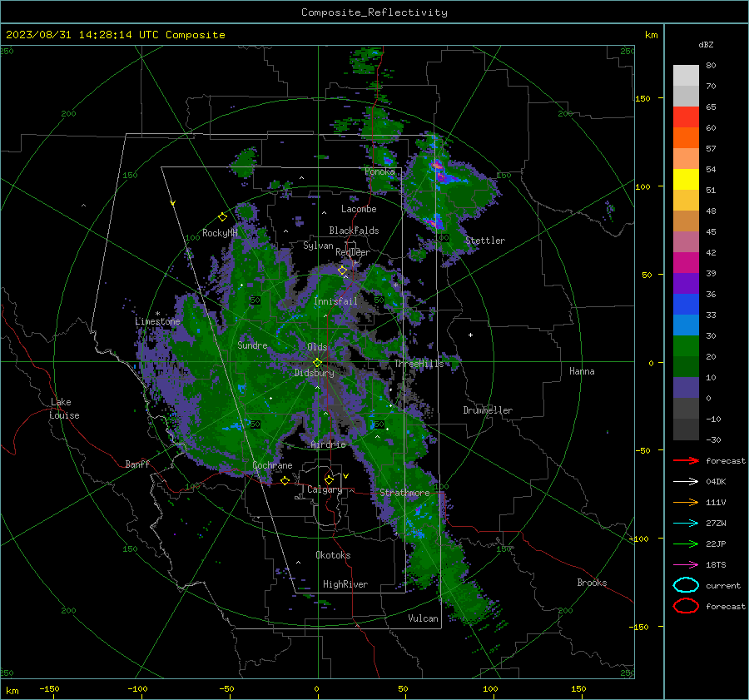749x700 pixels.
Task: Click the Airdrie city label
Action: [328, 444]
